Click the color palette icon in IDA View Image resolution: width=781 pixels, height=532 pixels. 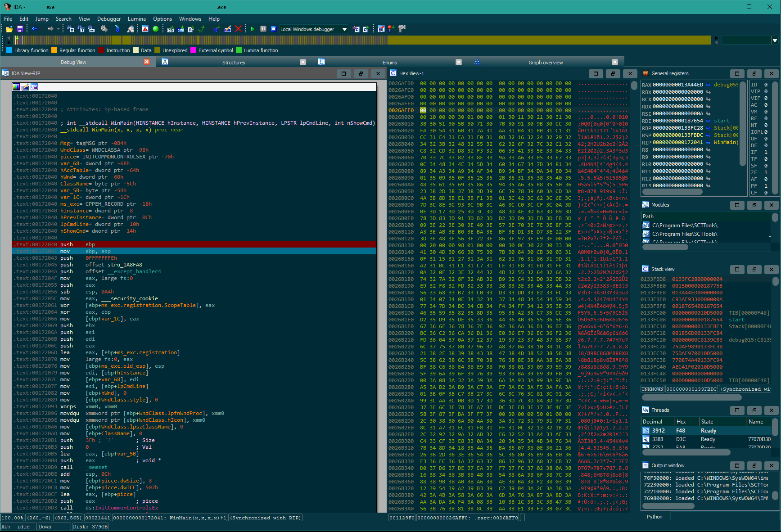click(x=16, y=87)
